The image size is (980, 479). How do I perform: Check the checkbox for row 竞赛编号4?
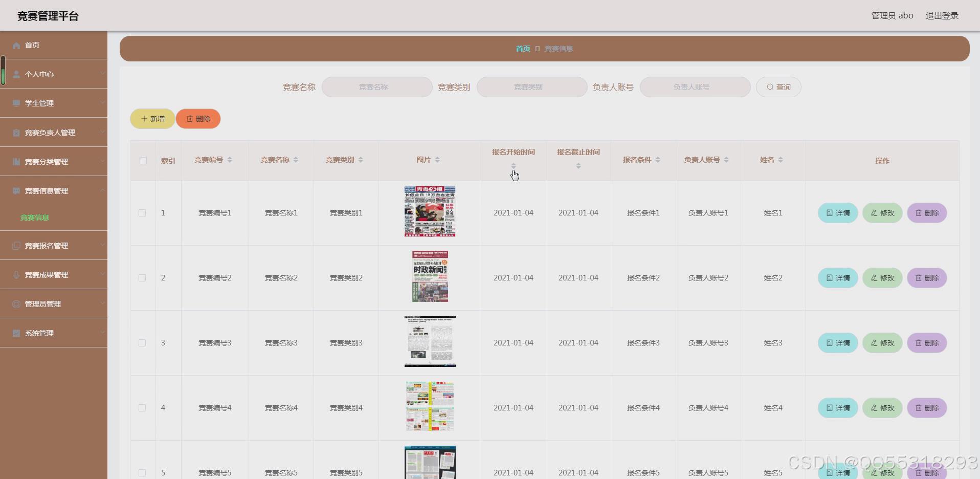coord(142,408)
